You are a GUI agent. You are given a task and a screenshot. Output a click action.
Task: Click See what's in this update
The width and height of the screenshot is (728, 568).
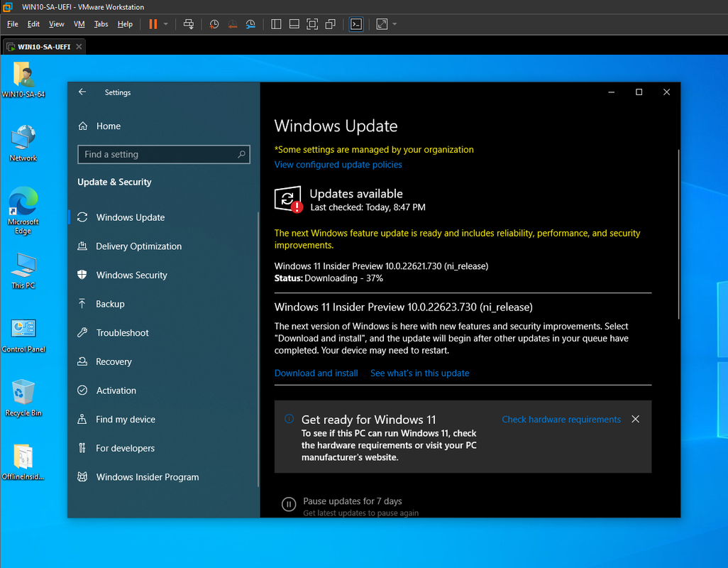tap(420, 373)
